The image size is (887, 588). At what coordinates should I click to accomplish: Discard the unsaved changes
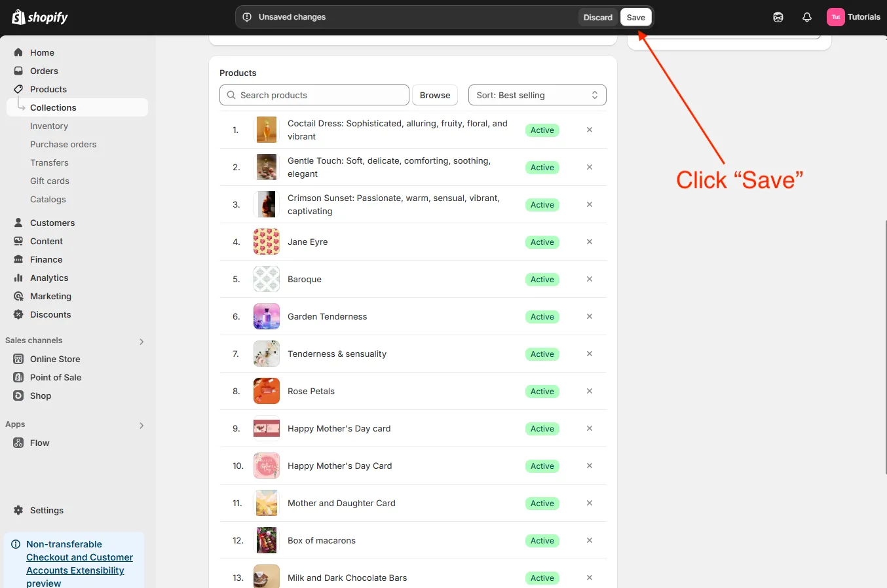597,17
